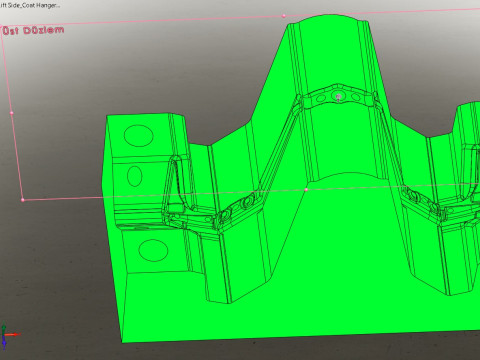The image size is (480, 360).
Task: Select the gray point on the upper bracket
Action: (x=339, y=97)
